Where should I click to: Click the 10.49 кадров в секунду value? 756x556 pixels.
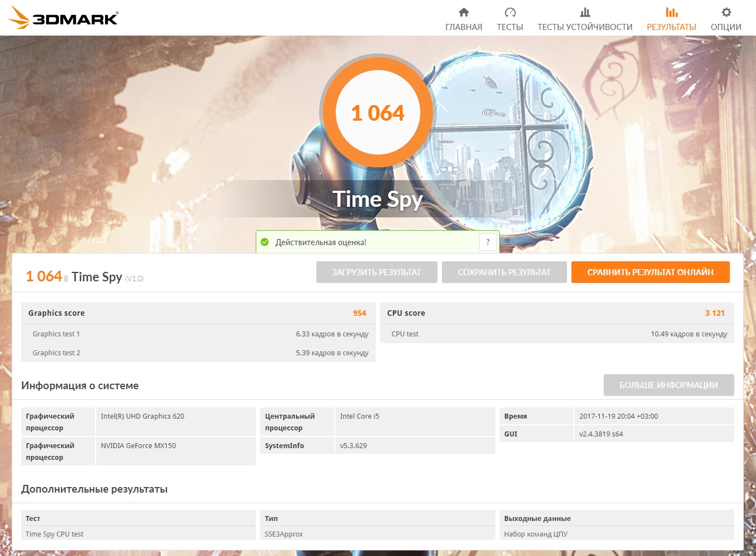(689, 334)
